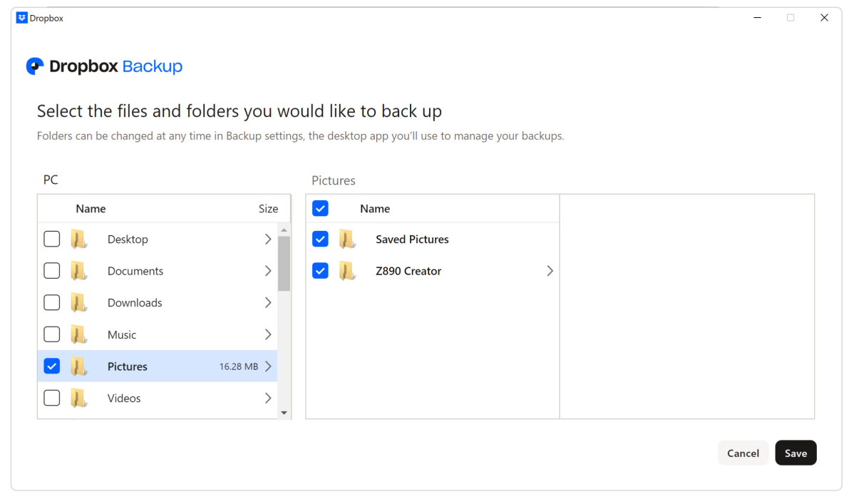Uncheck the Pictures folder checkbox
854x504 pixels.
pos(52,366)
